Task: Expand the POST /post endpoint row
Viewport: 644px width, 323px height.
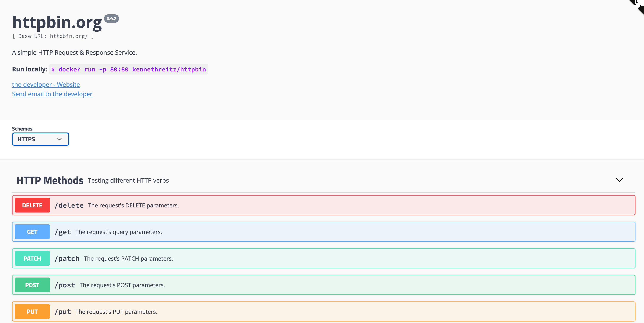Action: point(324,285)
